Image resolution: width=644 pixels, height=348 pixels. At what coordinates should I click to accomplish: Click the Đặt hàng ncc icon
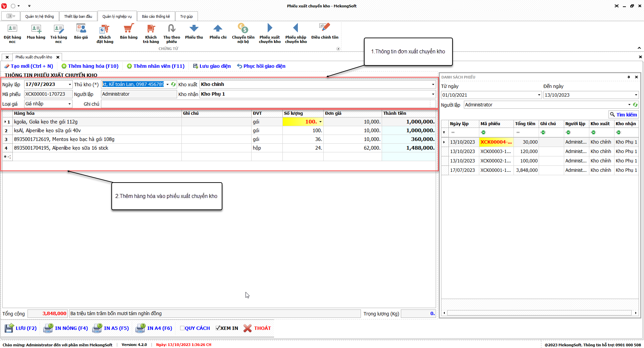click(12, 29)
